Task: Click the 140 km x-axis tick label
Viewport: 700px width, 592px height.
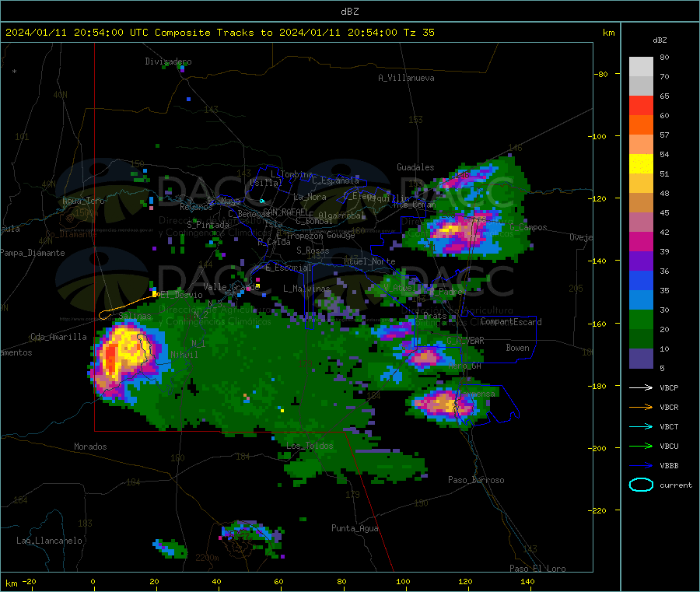Action: coord(527,581)
